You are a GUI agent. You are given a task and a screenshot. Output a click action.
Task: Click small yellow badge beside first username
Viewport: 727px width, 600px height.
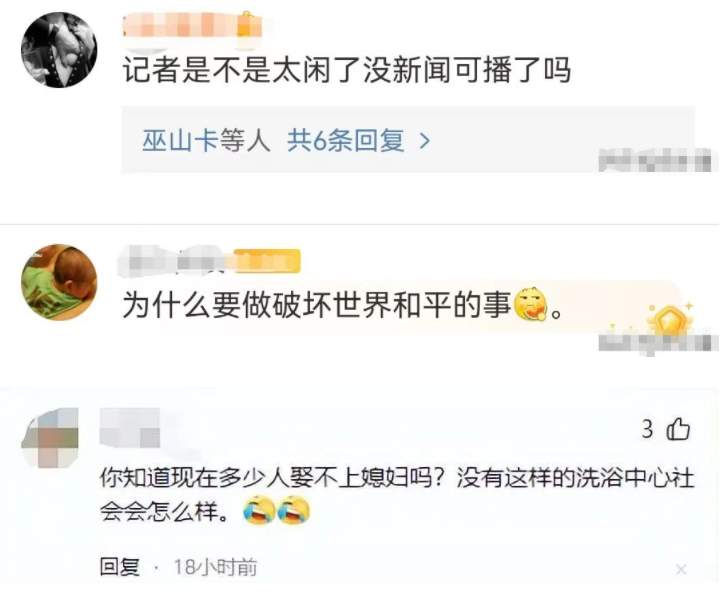tap(249, 24)
